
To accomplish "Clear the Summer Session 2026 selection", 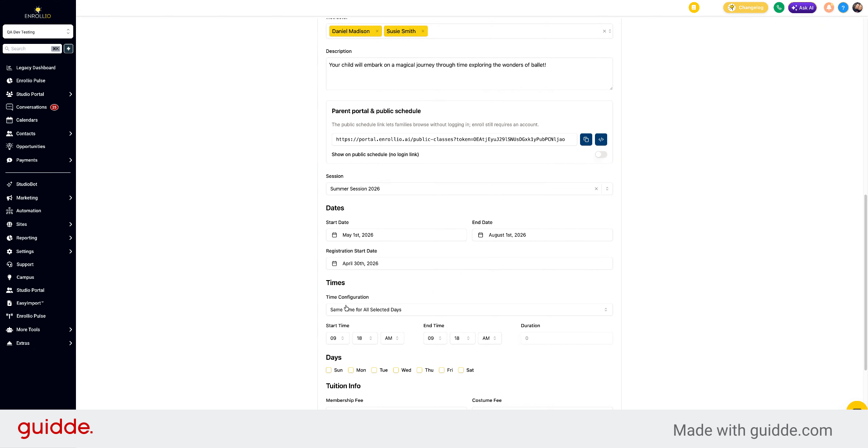I will click(x=596, y=189).
